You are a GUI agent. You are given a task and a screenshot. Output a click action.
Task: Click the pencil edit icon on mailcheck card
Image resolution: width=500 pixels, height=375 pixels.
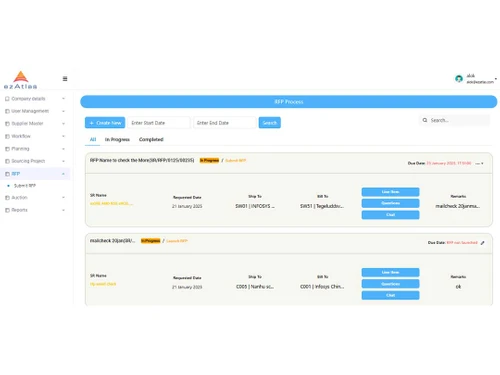click(482, 243)
